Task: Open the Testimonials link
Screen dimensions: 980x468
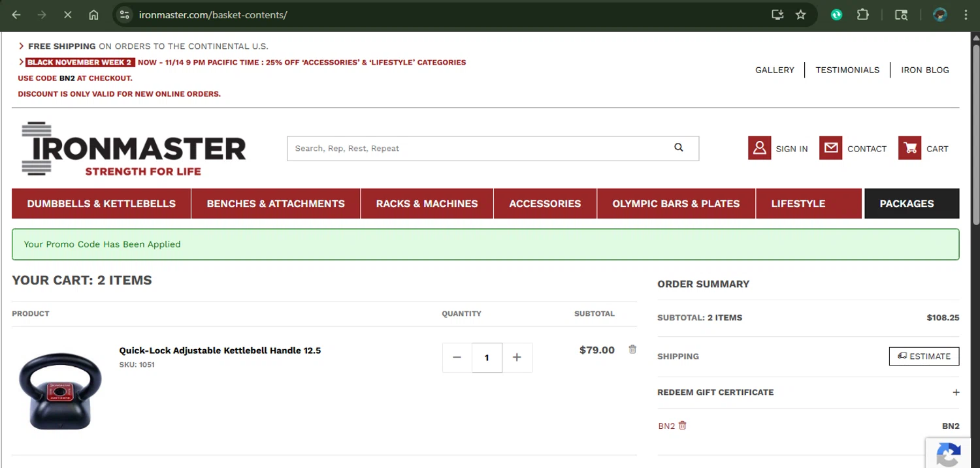Action: [847, 70]
